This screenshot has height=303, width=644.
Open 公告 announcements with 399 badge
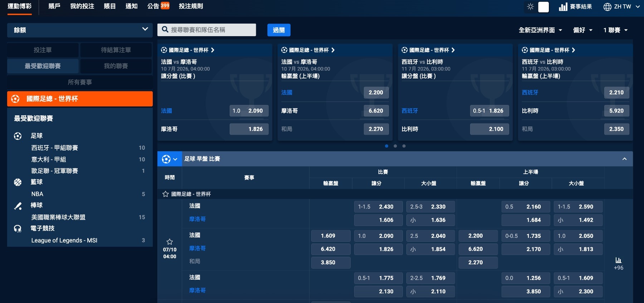coord(158,6)
